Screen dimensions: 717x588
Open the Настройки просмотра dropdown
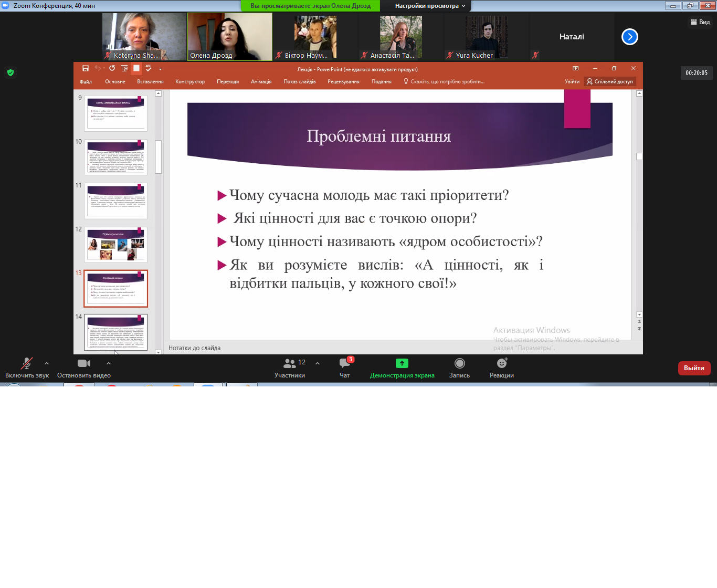(430, 6)
